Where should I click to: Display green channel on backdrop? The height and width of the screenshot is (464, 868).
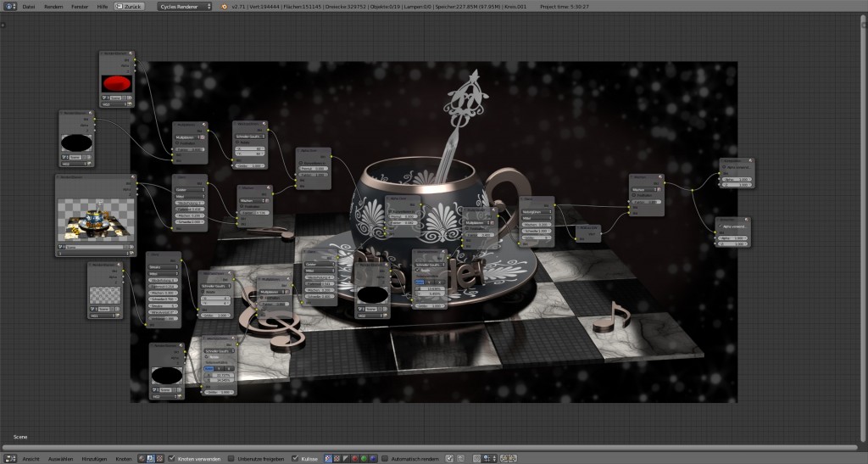(x=364, y=458)
